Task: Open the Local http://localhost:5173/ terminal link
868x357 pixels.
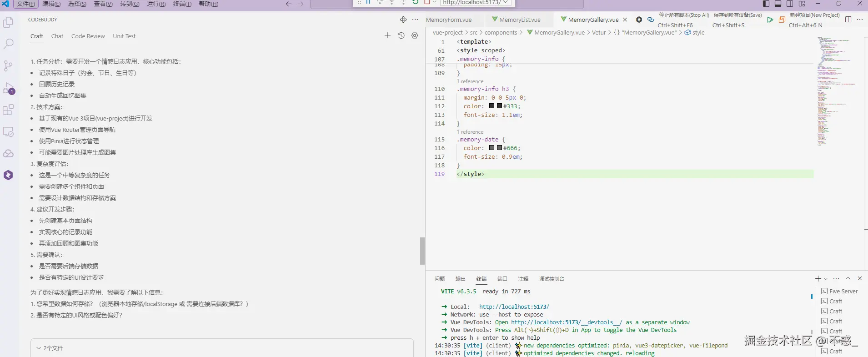Action: (514, 307)
